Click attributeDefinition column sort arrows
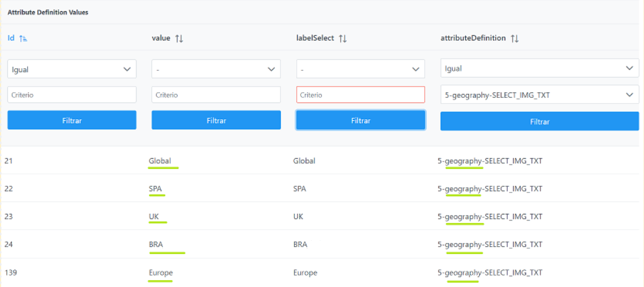This screenshot has width=644, height=287. (515, 38)
